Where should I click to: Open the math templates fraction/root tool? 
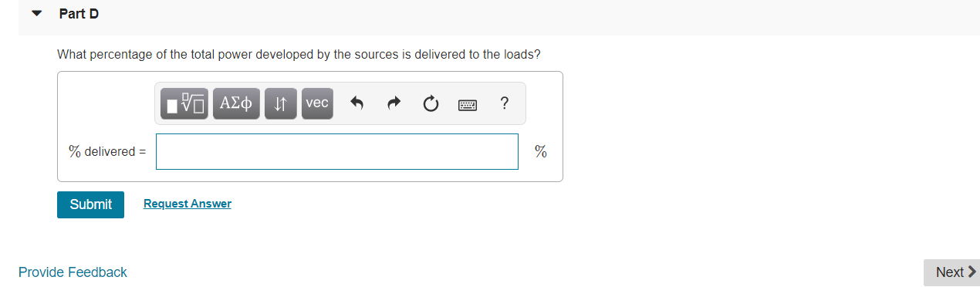coord(184,103)
